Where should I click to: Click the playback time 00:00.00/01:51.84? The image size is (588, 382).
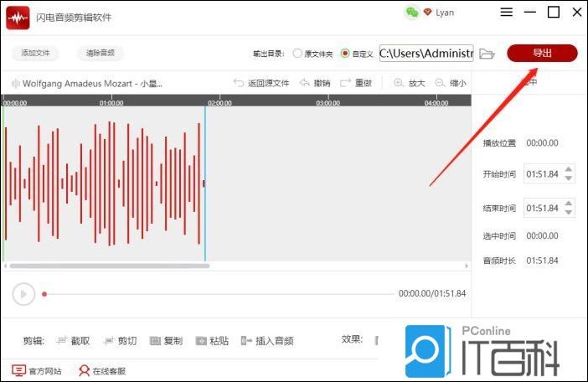(432, 293)
